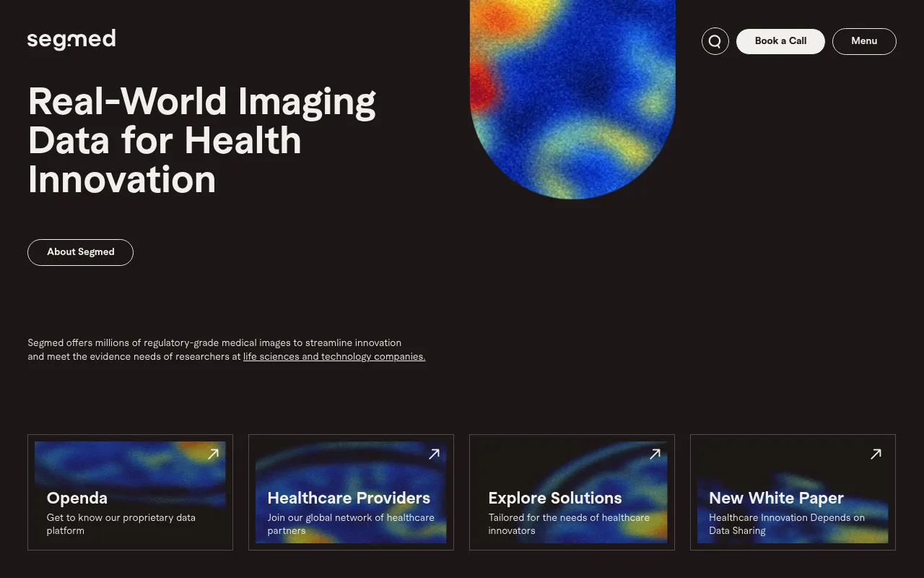Open the Explore Solutions heading
This screenshot has width=924, height=578.
click(x=555, y=498)
